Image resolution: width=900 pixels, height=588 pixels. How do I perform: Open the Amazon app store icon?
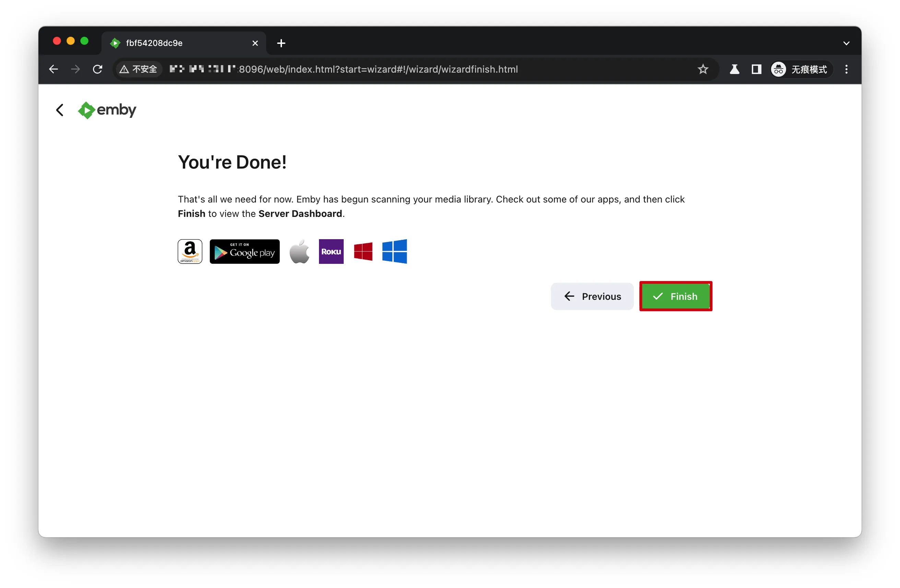190,251
